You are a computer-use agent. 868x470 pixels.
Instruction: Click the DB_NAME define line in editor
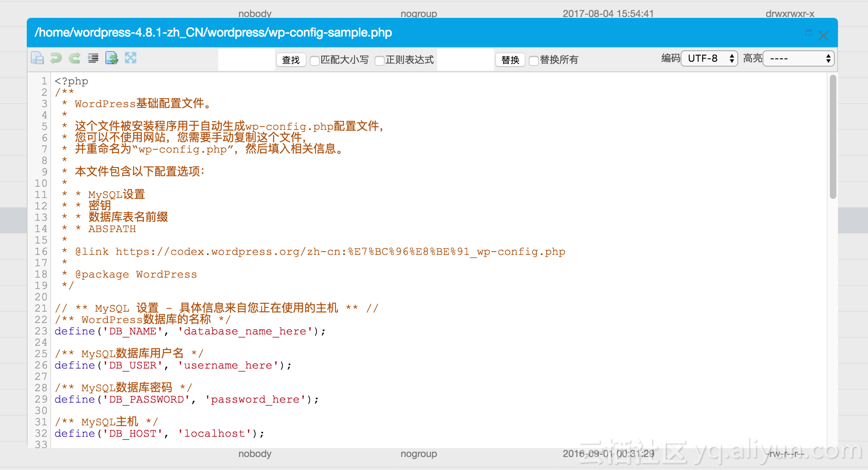pos(190,331)
